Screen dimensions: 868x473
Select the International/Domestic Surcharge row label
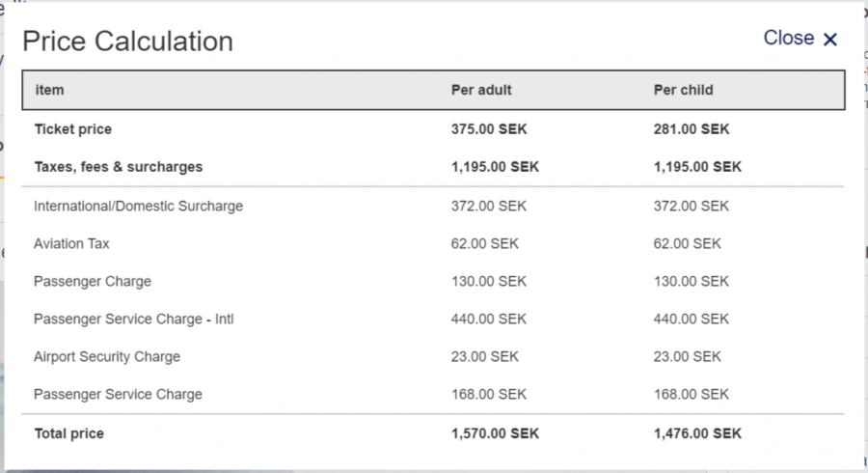pyautogui.click(x=138, y=207)
